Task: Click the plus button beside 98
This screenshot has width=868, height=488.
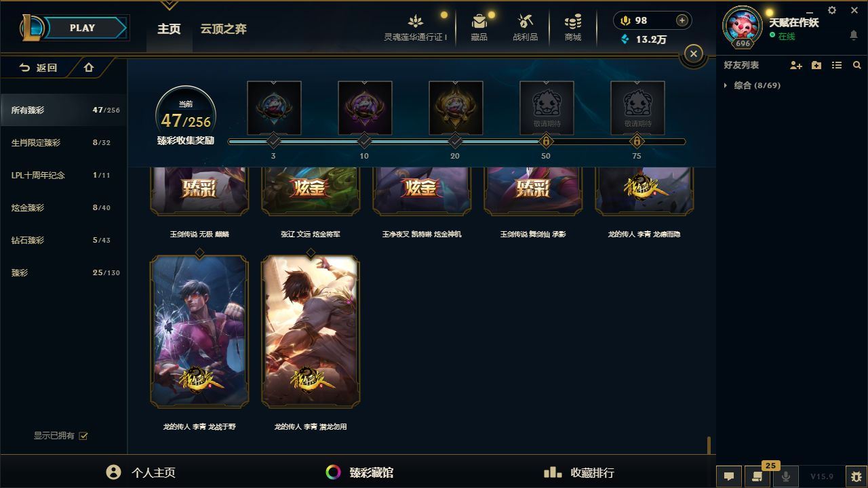Action: click(682, 20)
